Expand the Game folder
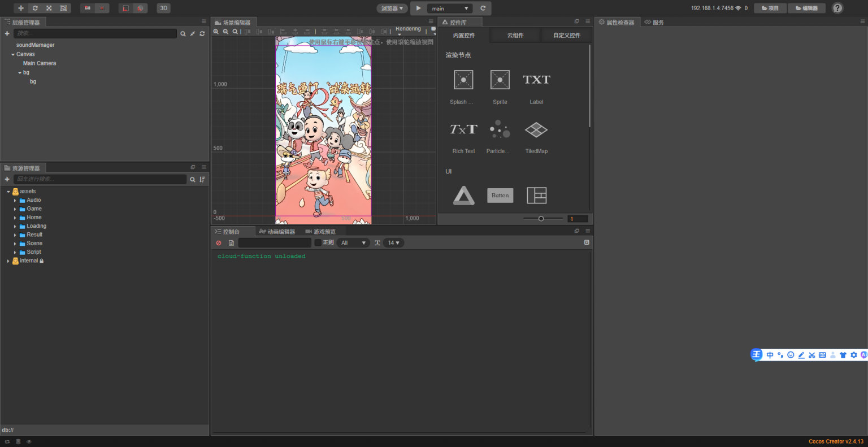 [15, 209]
